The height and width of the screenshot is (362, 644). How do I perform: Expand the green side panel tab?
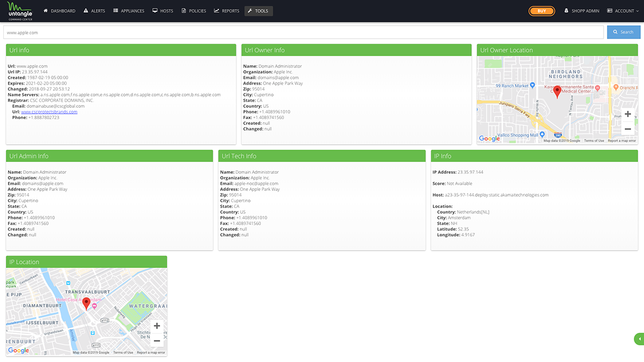pyautogui.click(x=639, y=339)
